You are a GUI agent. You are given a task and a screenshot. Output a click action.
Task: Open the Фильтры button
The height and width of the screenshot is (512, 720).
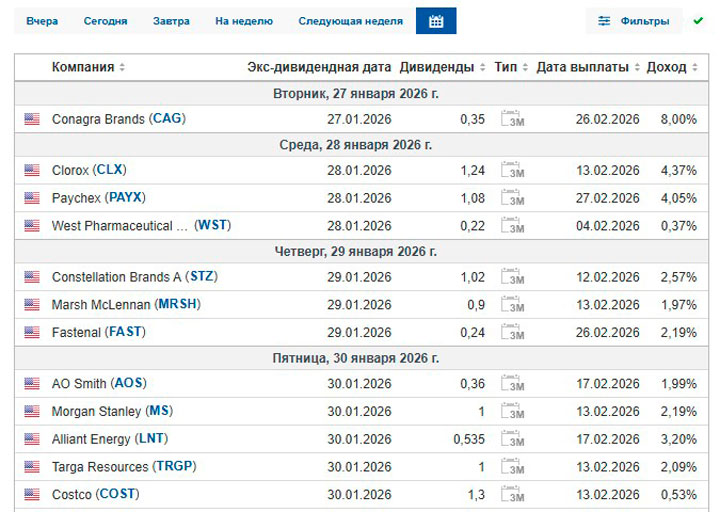pyautogui.click(x=634, y=21)
